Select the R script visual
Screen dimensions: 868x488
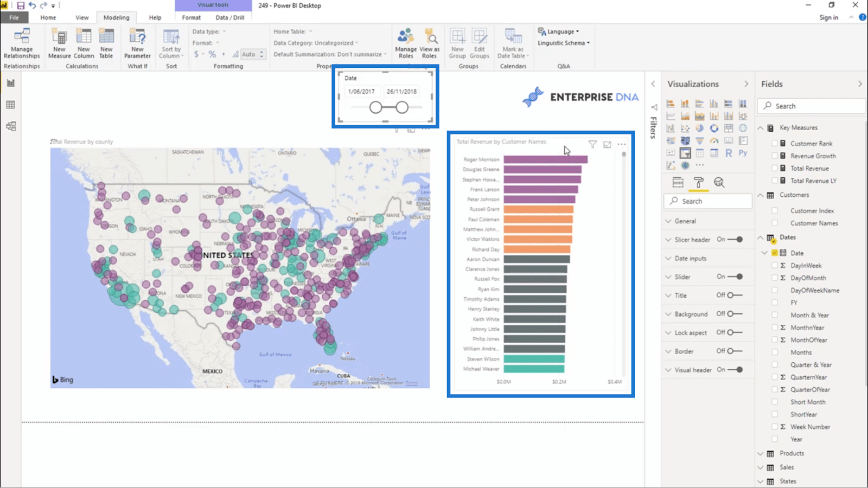pos(729,153)
